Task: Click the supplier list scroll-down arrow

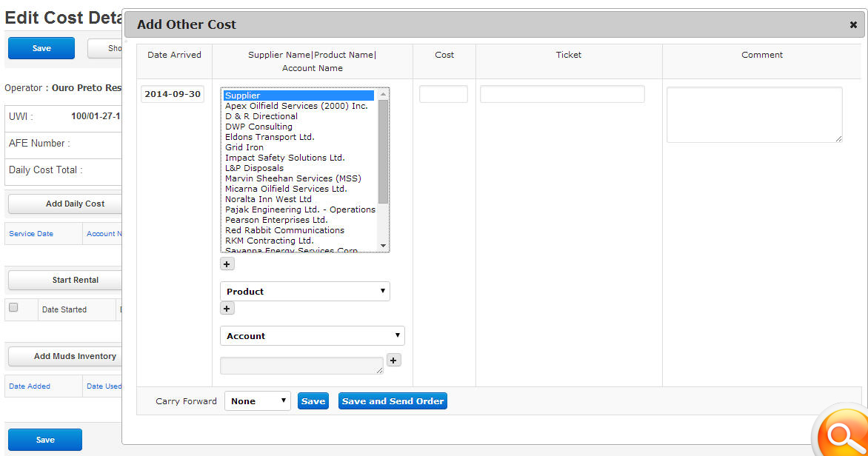Action: pyautogui.click(x=383, y=246)
